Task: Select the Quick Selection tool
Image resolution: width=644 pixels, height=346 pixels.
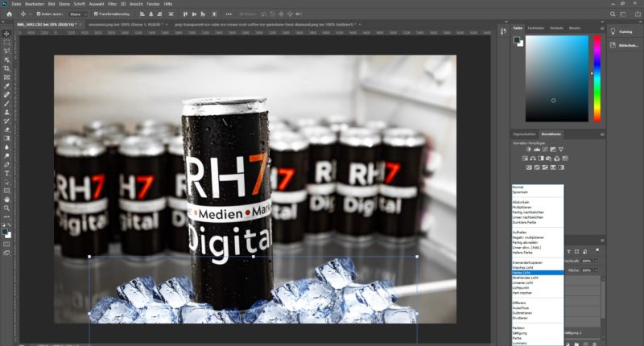Action: (6, 60)
